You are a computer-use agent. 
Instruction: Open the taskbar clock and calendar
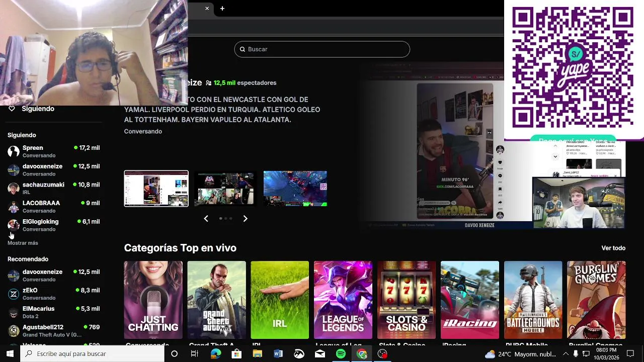[606, 354]
